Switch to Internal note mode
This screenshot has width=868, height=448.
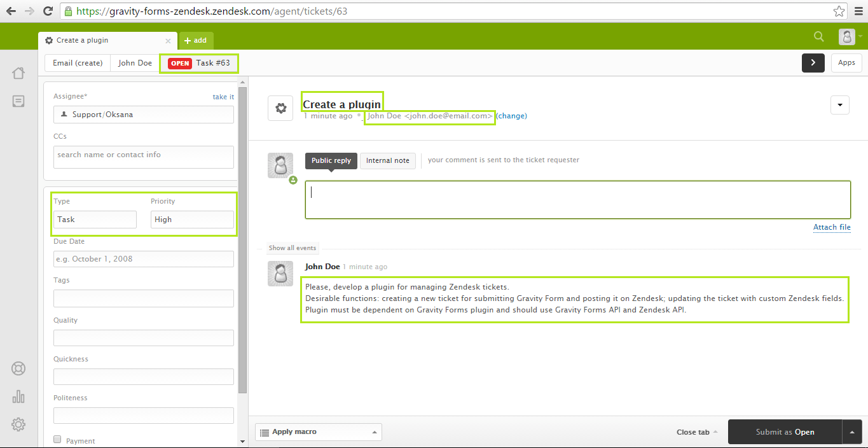pyautogui.click(x=387, y=160)
